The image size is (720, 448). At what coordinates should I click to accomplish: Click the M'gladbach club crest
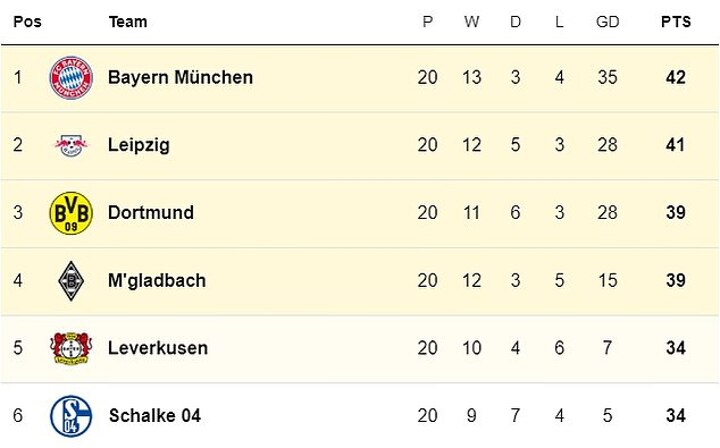coord(70,281)
